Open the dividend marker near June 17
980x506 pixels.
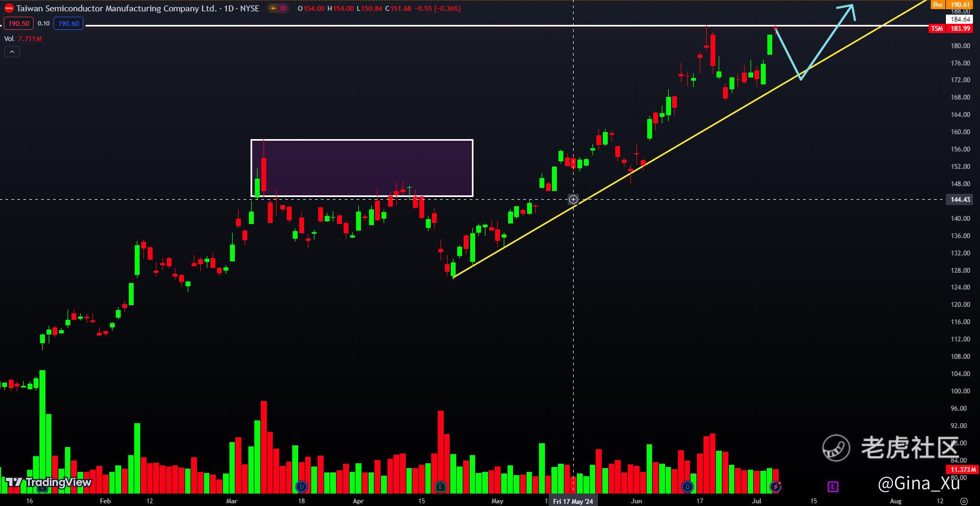click(x=687, y=487)
